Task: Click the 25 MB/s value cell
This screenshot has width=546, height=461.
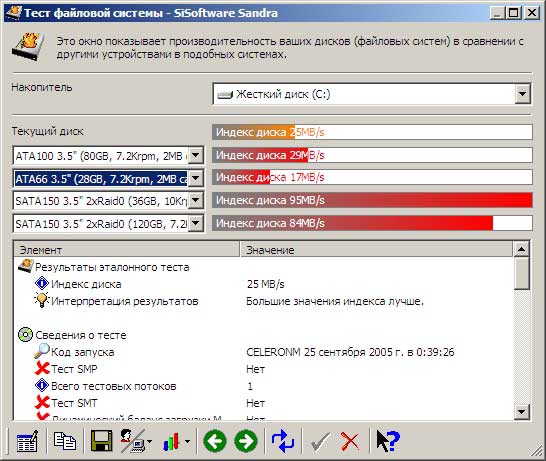Action: point(266,284)
